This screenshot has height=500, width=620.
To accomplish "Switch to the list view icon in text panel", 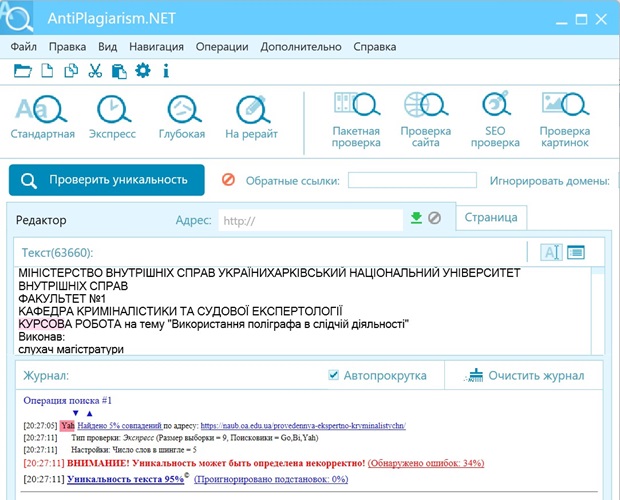I will click(x=576, y=252).
